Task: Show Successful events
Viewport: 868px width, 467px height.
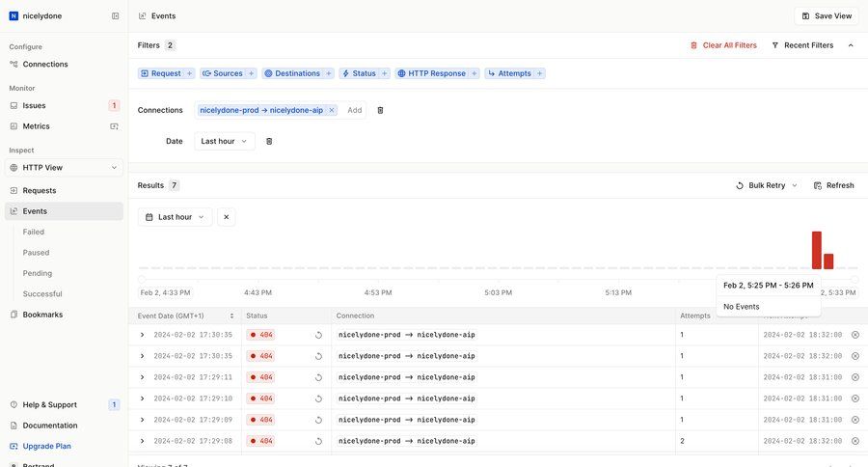Action: (42, 294)
